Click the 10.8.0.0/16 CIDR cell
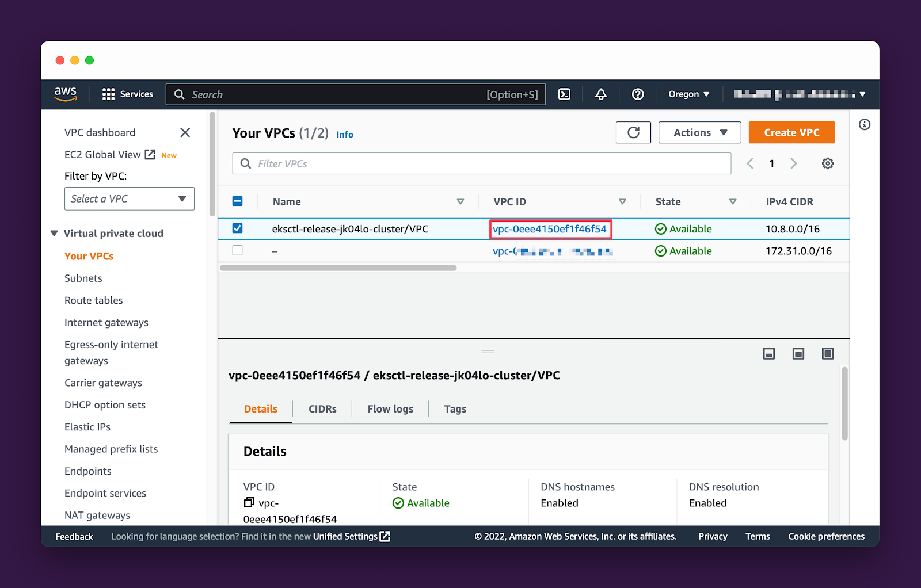 (793, 229)
